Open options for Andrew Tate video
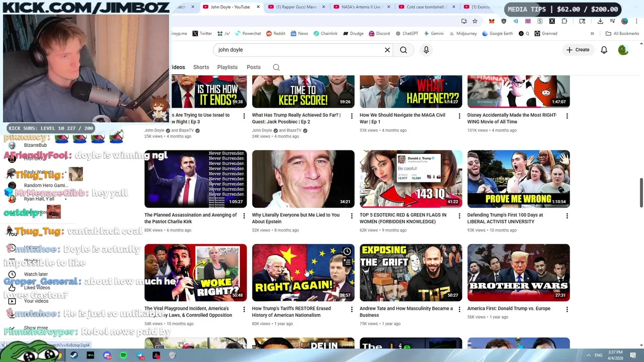 459,309
